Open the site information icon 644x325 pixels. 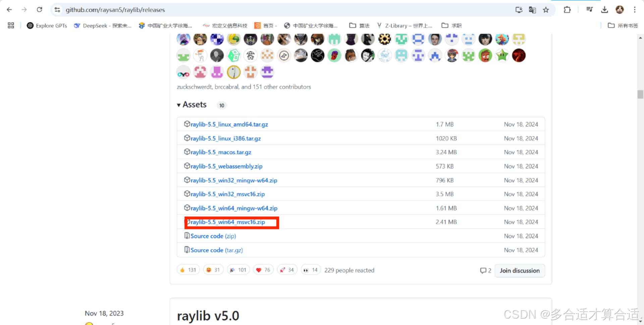click(x=57, y=10)
